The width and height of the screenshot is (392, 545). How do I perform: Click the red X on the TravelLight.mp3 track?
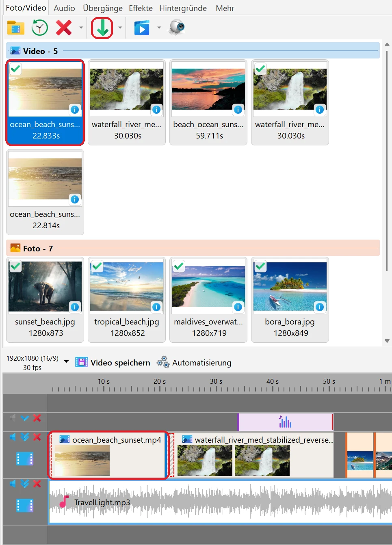[37, 484]
